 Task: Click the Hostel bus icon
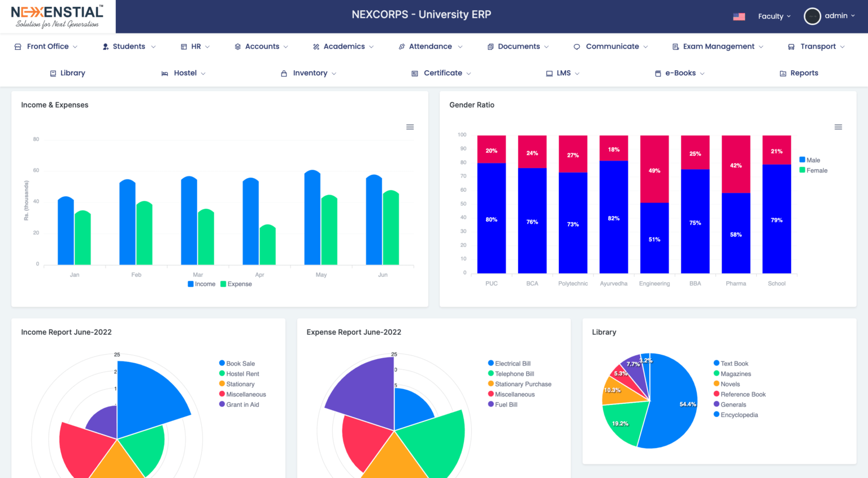[x=164, y=73]
